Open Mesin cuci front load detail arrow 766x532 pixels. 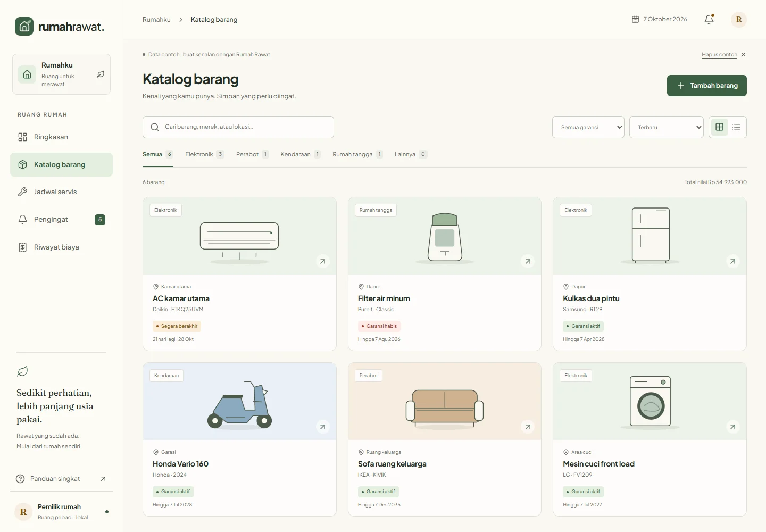click(733, 427)
